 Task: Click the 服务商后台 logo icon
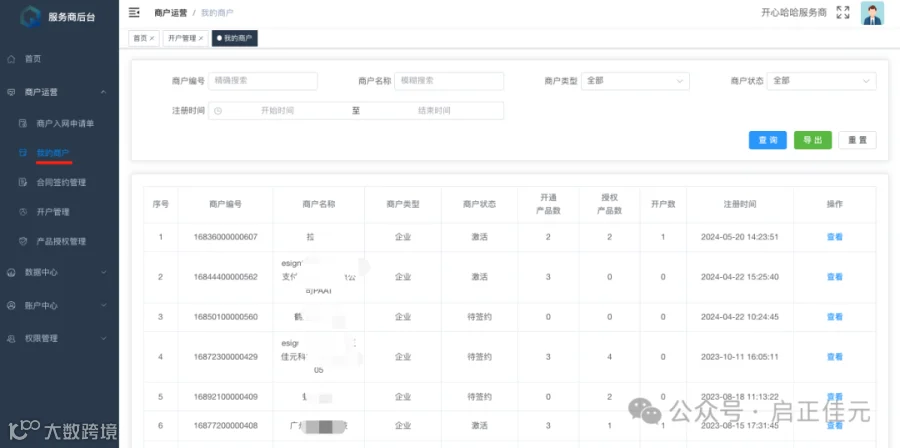[30, 17]
